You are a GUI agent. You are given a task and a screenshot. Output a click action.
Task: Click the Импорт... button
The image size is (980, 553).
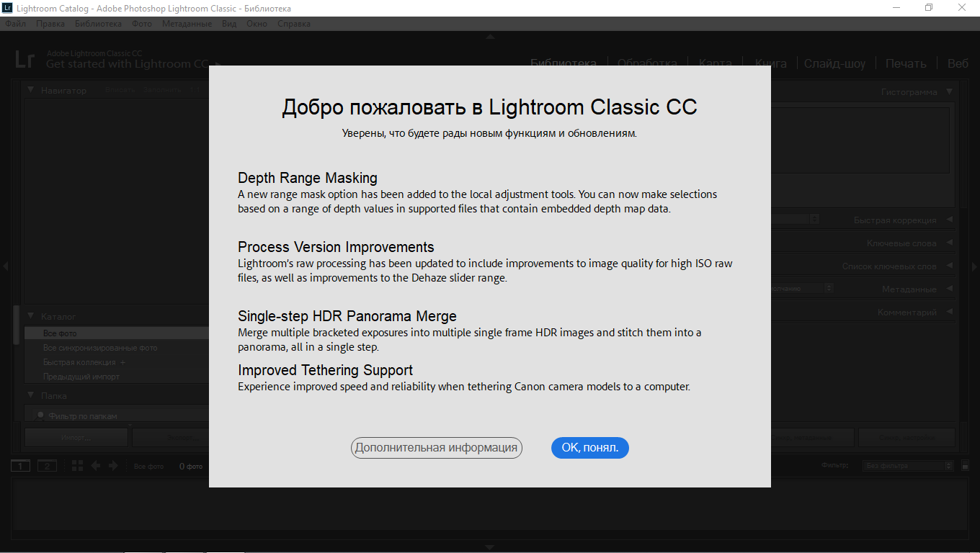click(76, 437)
